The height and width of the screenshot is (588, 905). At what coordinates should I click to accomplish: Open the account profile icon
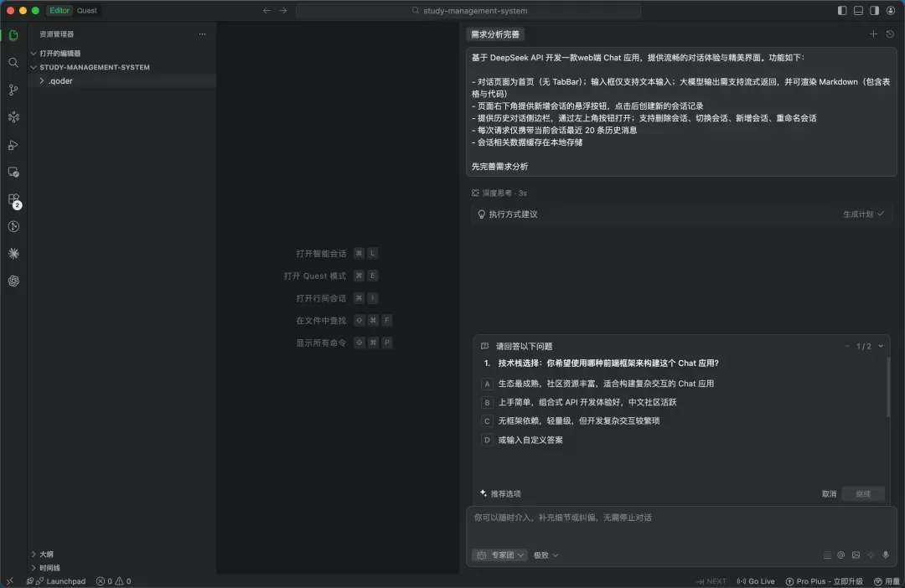pyautogui.click(x=891, y=11)
